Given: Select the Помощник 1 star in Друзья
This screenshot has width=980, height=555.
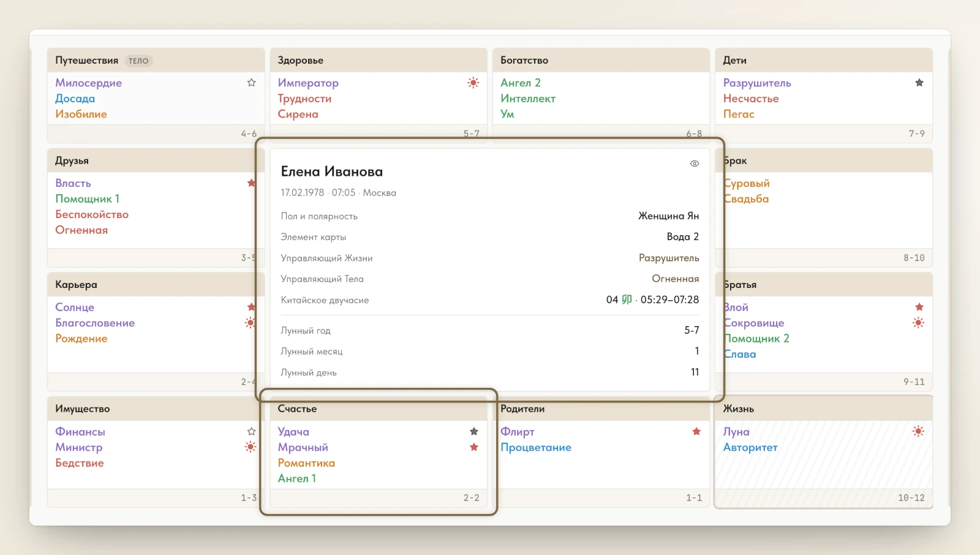Looking at the screenshot, I should pyautogui.click(x=87, y=199).
